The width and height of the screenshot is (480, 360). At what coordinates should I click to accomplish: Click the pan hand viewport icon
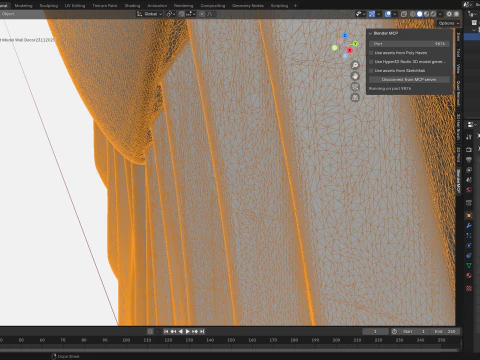(355, 76)
